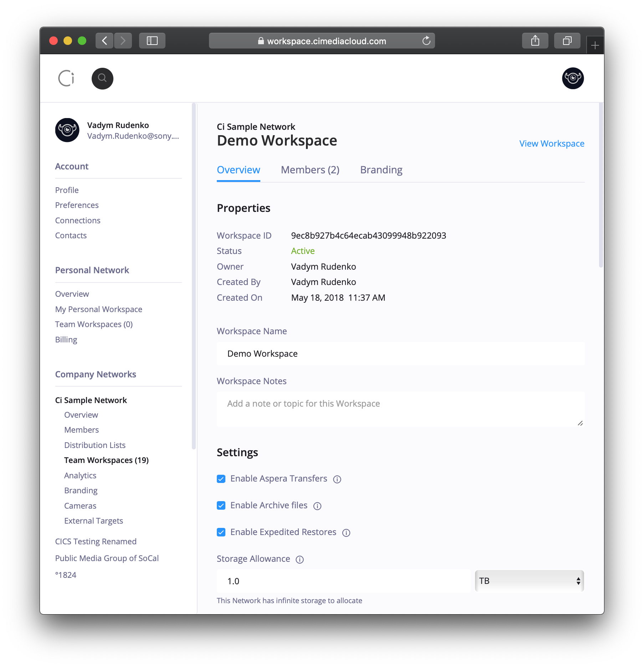
Task: Click the Workspace ID value 9ec8b927b4c64ecab43099948b922093
Action: (368, 235)
